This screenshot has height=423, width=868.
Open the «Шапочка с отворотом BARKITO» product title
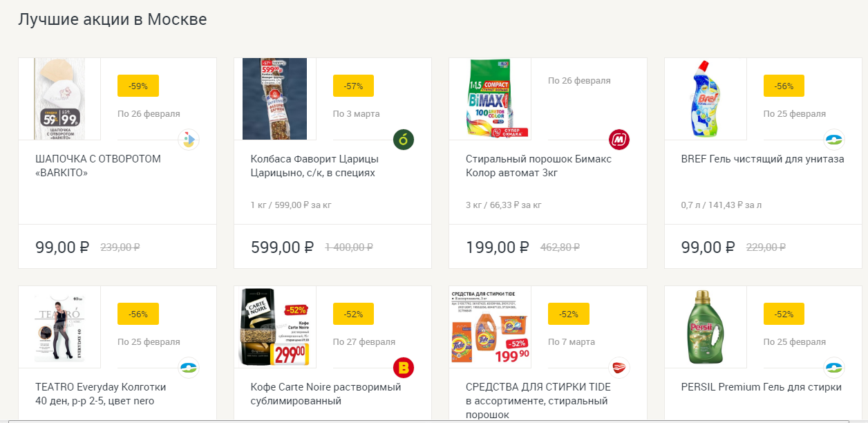97,166
